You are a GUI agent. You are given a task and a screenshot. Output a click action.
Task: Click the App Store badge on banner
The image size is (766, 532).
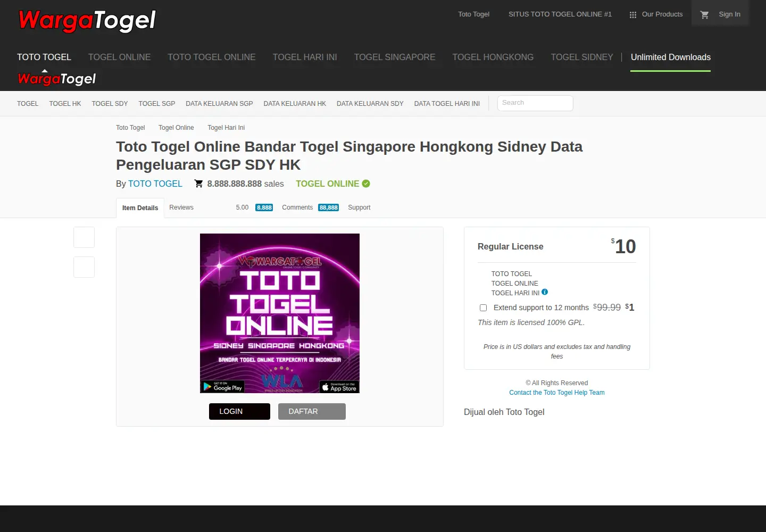339,387
